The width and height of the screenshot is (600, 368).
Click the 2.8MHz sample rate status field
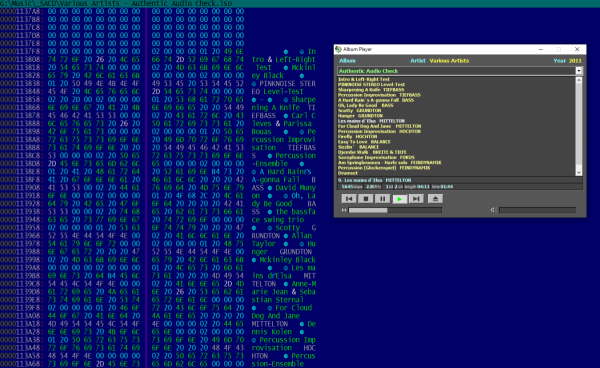pyautogui.click(x=373, y=187)
